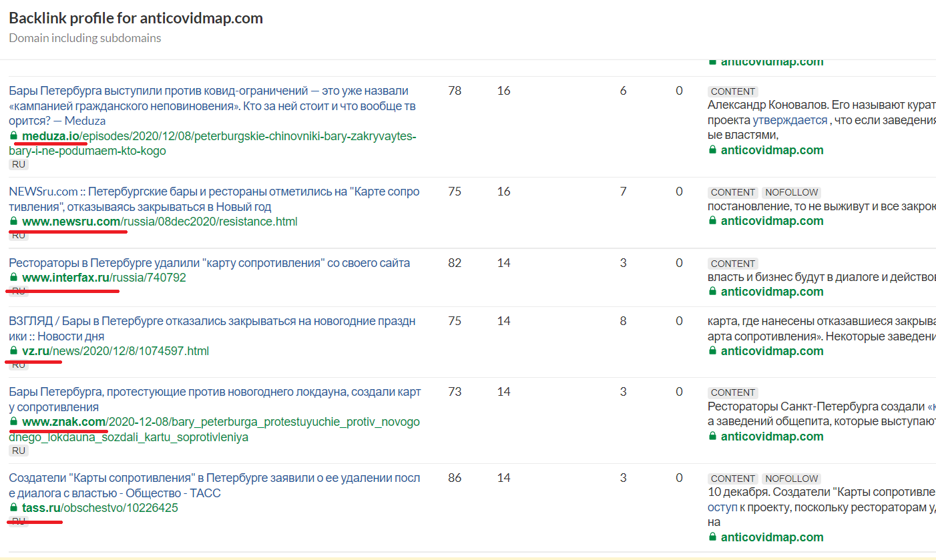Open the Interfax article about removed resistance map
The image size is (936, 560).
pyautogui.click(x=209, y=263)
